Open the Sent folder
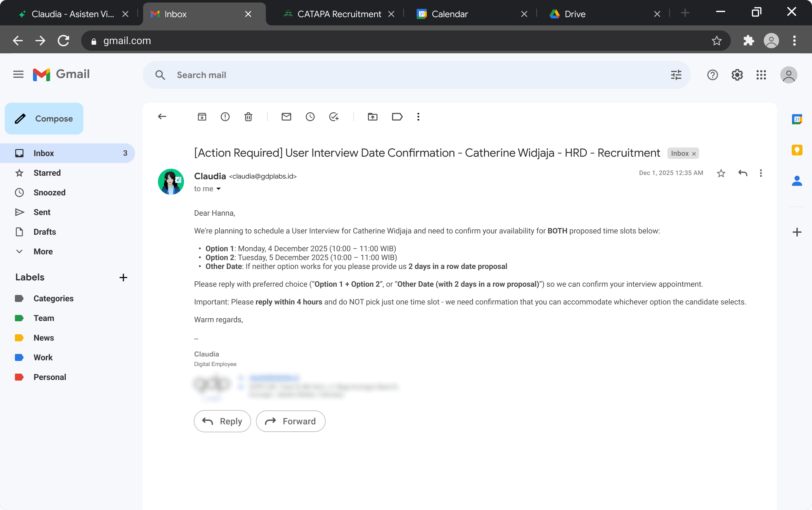The height and width of the screenshot is (510, 812). pyautogui.click(x=42, y=212)
